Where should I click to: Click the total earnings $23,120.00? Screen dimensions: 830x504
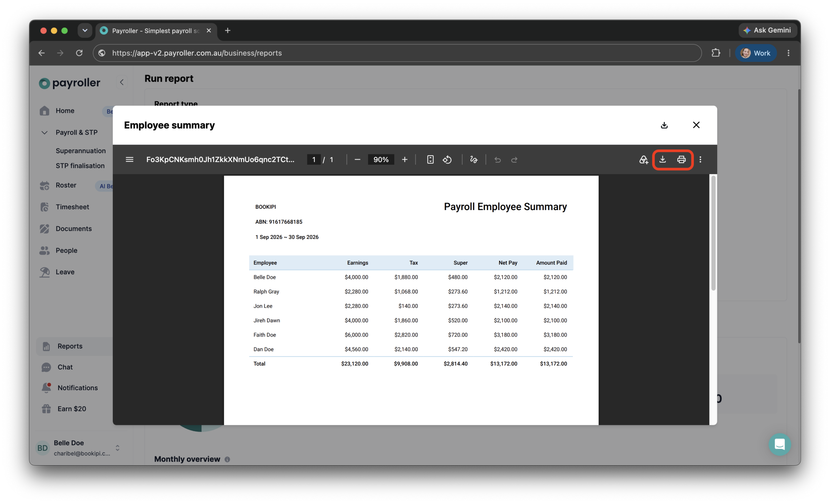(354, 364)
